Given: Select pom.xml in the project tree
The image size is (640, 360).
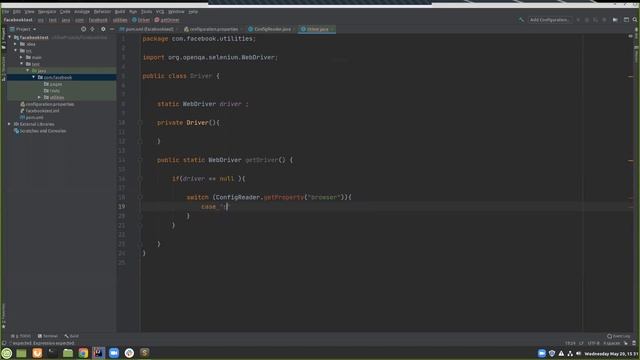Looking at the screenshot, I should (31, 118).
